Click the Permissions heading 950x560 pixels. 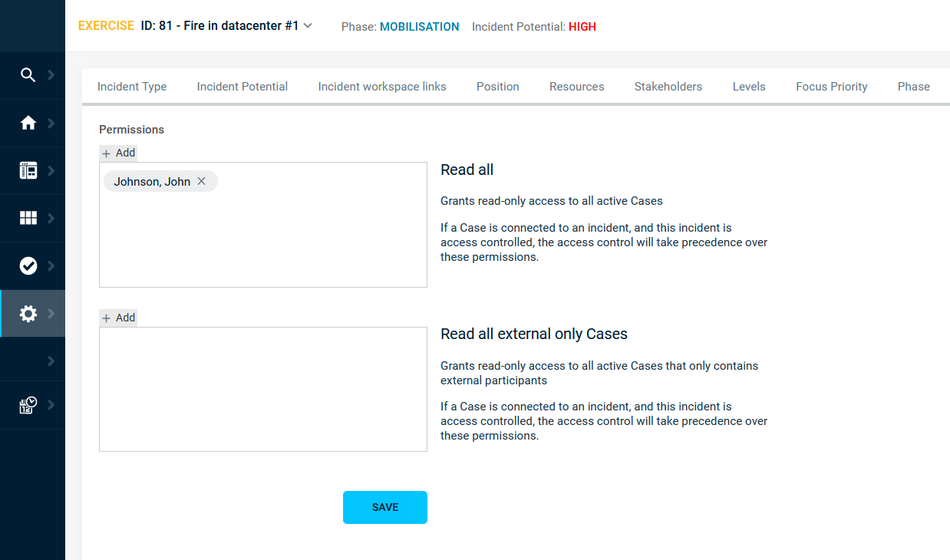click(132, 130)
